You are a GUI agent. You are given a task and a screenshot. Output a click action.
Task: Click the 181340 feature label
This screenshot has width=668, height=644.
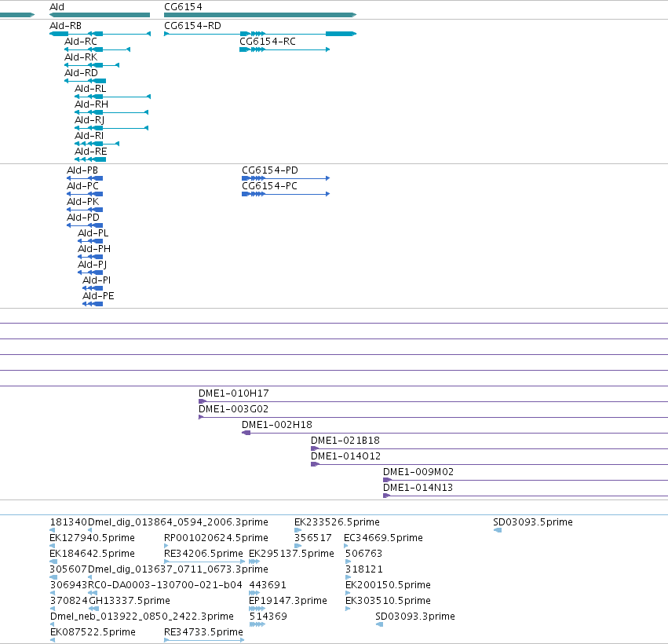tap(68, 522)
